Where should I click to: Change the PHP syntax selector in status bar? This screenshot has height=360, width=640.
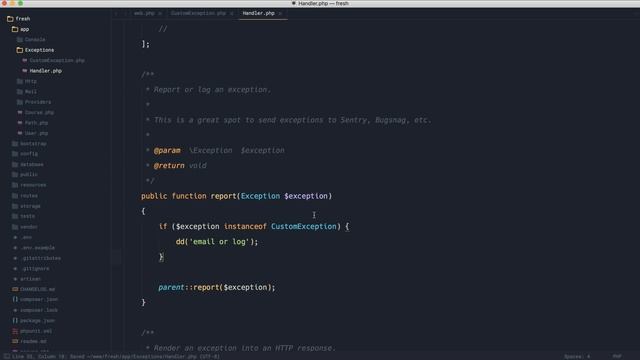617,357
